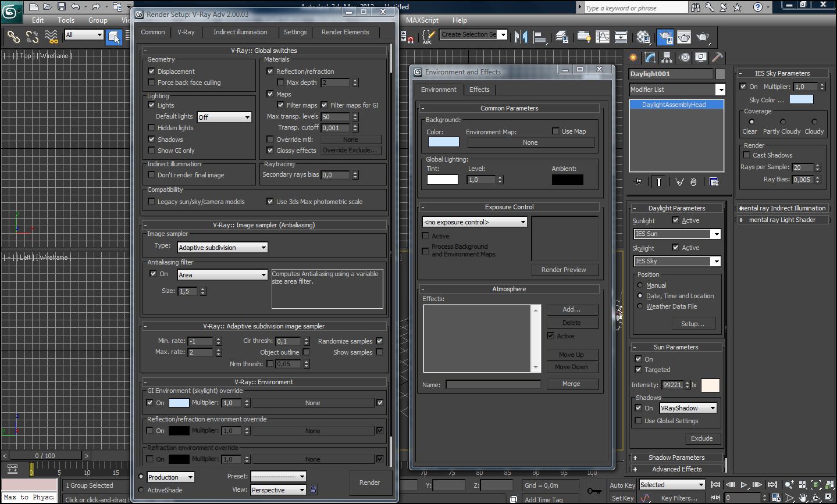Select the Manual position radio button
The image size is (837, 504).
640,285
